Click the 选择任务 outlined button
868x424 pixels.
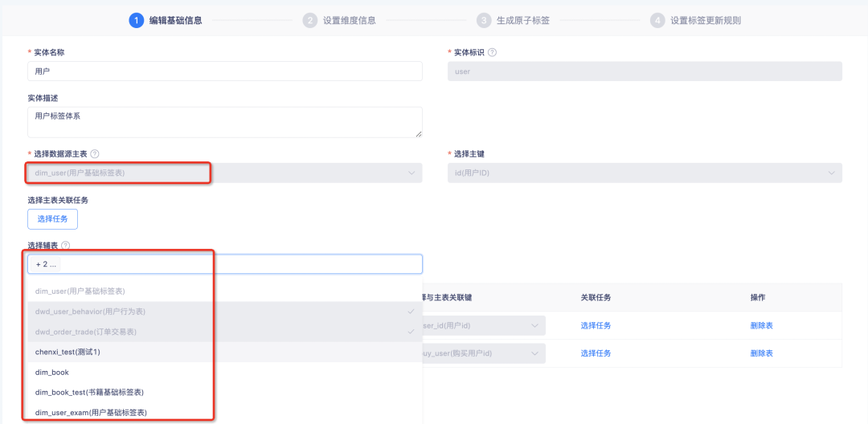click(53, 218)
